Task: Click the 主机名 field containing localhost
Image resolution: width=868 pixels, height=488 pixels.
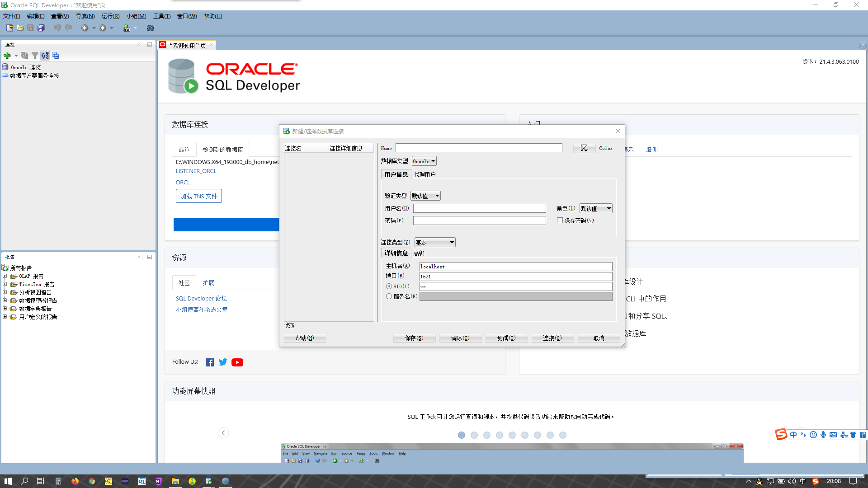Action: pyautogui.click(x=515, y=266)
